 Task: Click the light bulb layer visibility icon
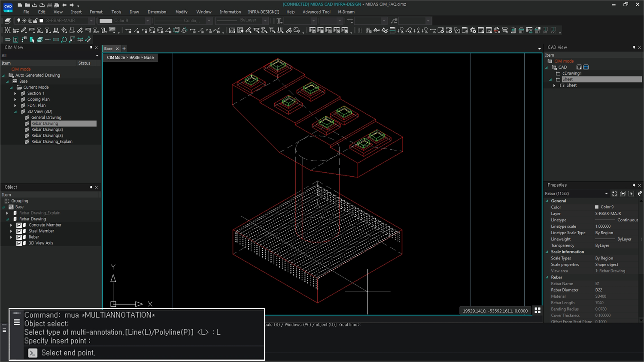click(x=18, y=20)
